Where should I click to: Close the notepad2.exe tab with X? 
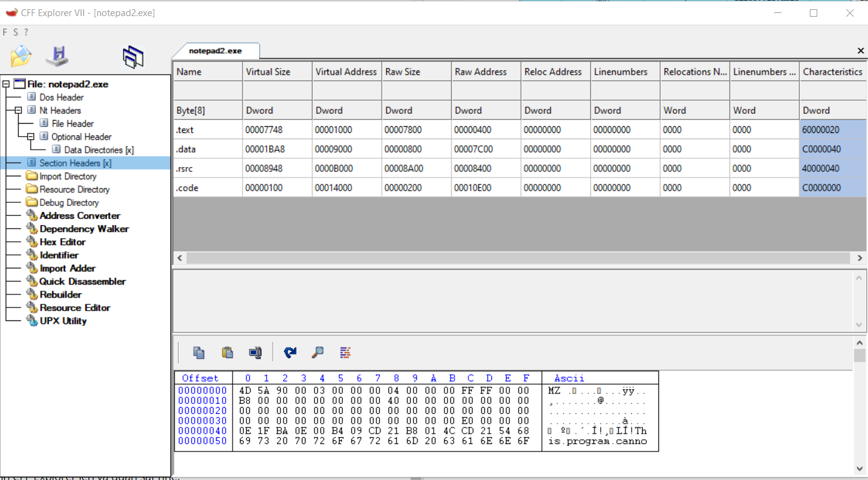861,51
